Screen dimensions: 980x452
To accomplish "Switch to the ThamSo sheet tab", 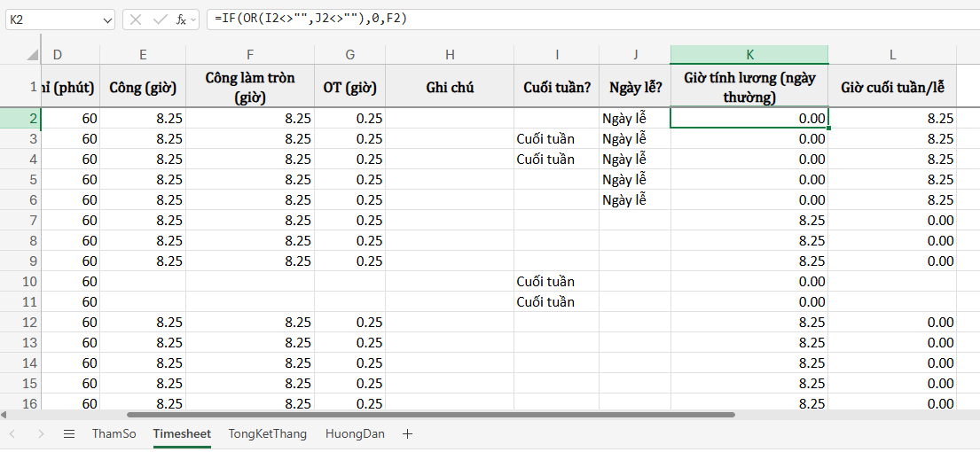I will 114,433.
